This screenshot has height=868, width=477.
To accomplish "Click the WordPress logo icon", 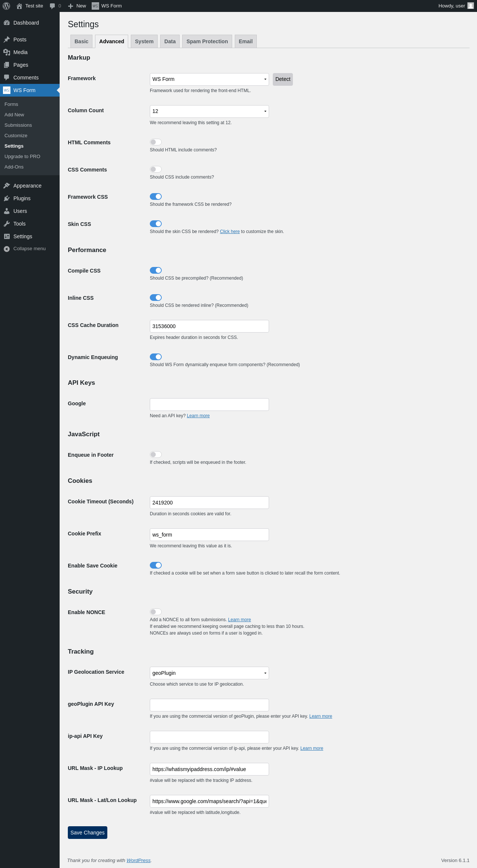I will 6,6.
